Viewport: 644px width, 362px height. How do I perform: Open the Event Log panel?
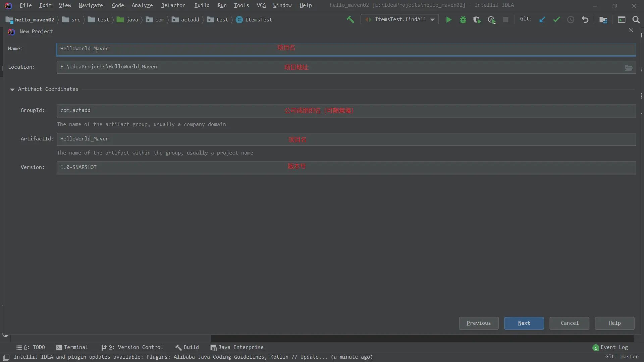pos(610,347)
